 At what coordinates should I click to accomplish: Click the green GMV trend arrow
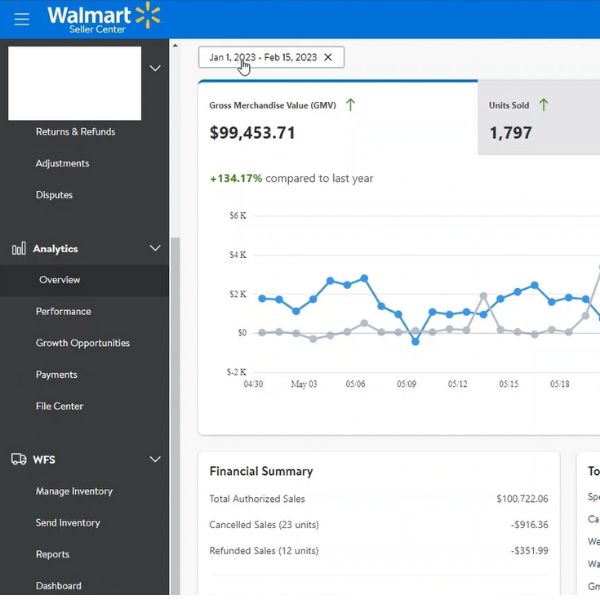click(x=351, y=105)
